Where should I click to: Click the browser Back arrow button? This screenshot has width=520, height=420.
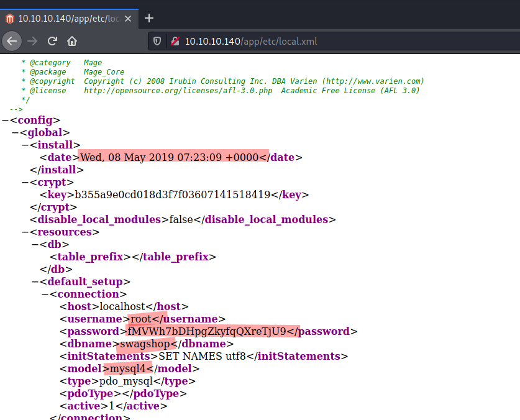coord(11,41)
